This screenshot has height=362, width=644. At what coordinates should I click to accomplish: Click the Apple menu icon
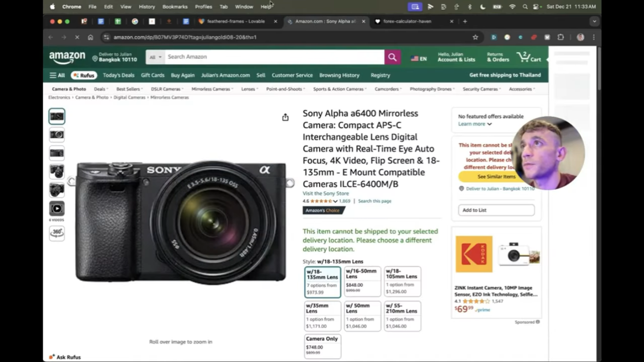click(x=52, y=6)
